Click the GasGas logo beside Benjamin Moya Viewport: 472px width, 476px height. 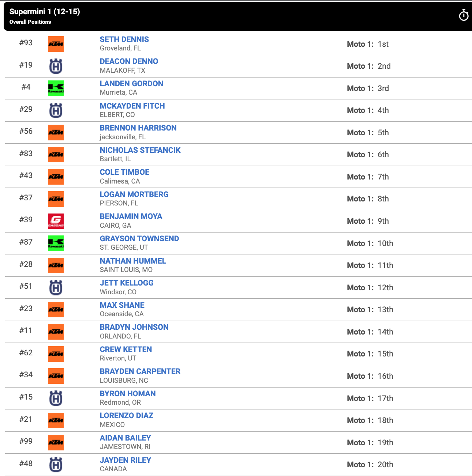(55, 221)
